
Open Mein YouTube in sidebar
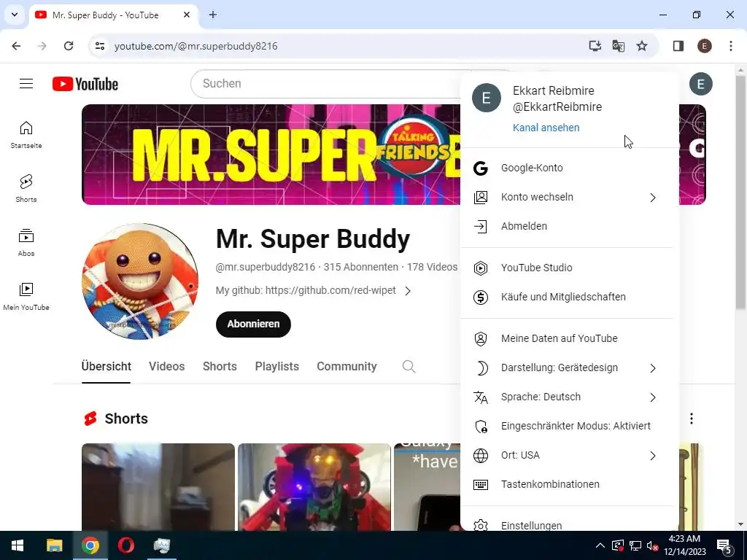[26, 297]
